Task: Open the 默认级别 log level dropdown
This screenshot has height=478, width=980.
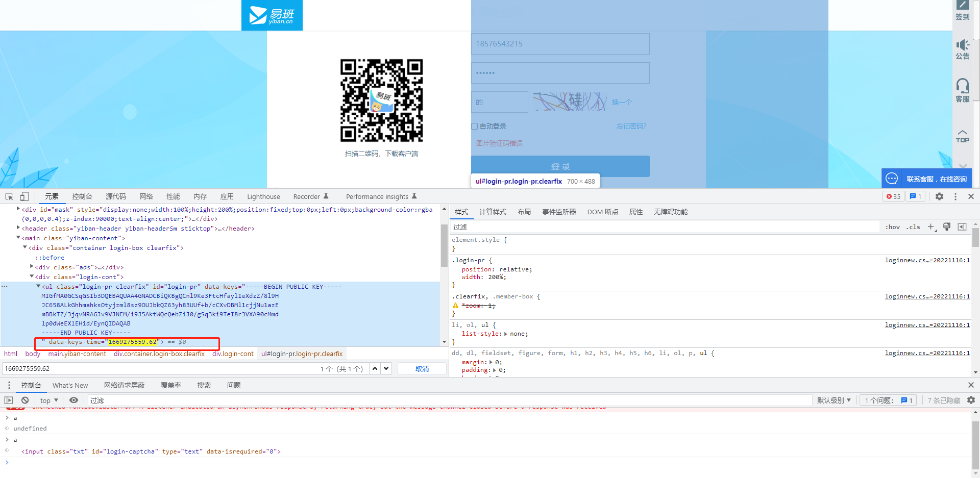Action: (x=834, y=400)
